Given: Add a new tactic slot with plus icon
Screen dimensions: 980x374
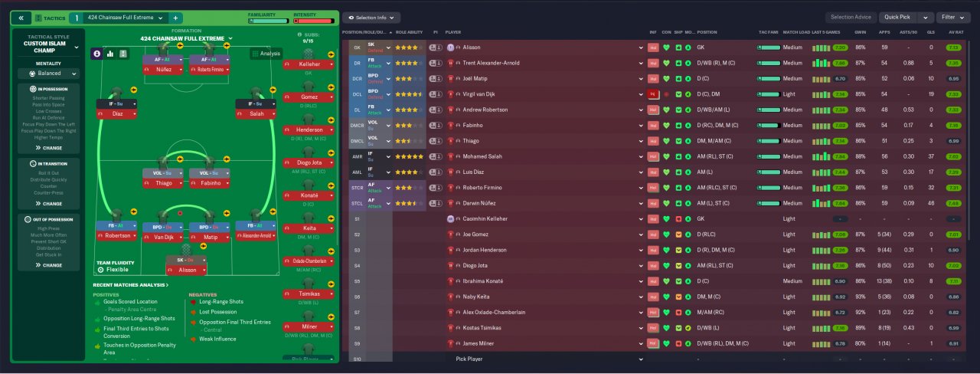Looking at the screenshot, I should 175,18.
